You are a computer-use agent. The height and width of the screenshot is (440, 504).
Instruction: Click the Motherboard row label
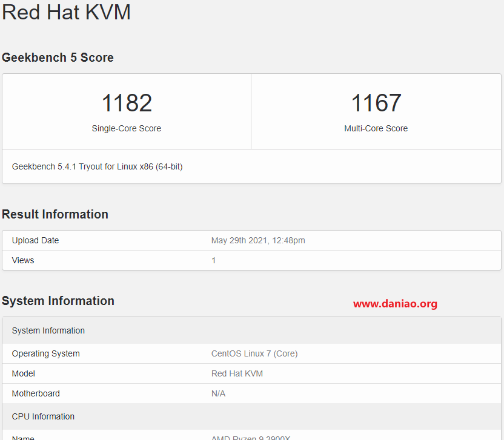[36, 393]
